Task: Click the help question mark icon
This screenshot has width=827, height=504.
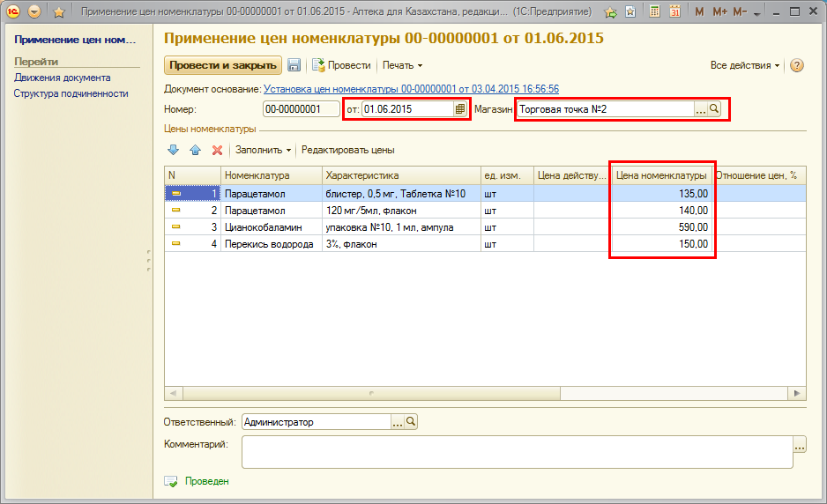Action: pos(797,66)
